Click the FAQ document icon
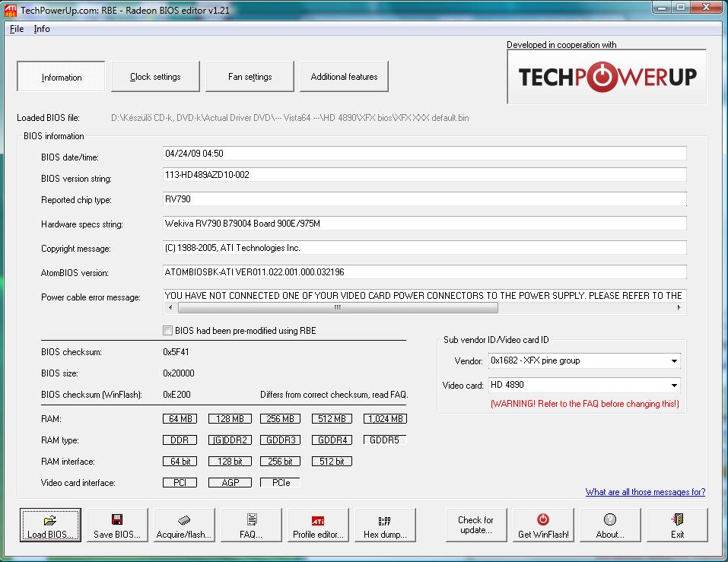The width and height of the screenshot is (728, 562). point(251,519)
